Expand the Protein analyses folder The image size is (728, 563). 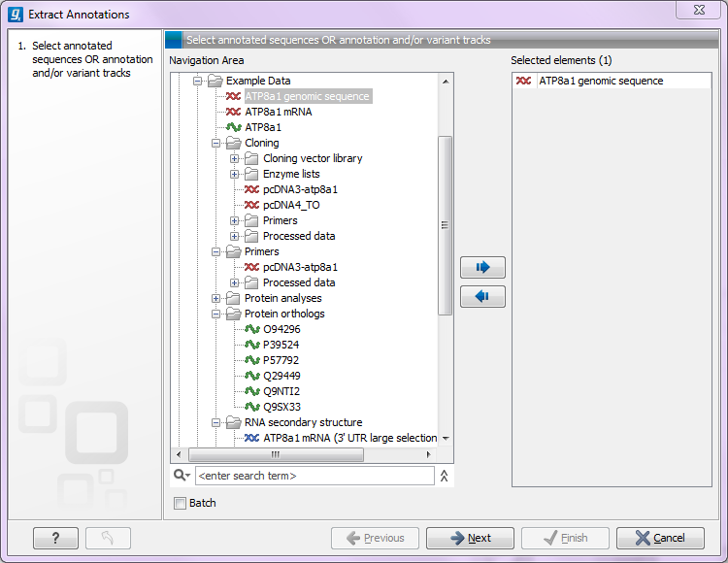(x=215, y=298)
